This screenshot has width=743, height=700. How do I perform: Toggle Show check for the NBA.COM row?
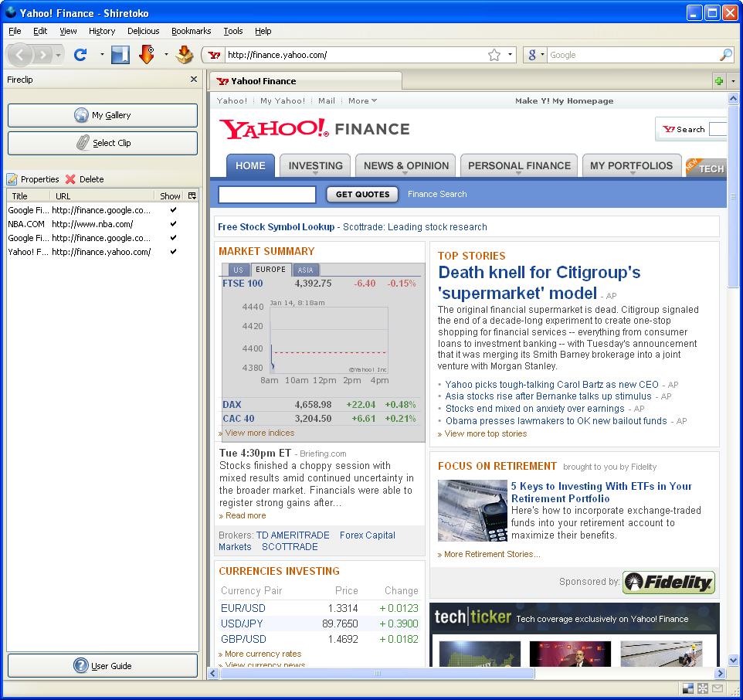[174, 224]
